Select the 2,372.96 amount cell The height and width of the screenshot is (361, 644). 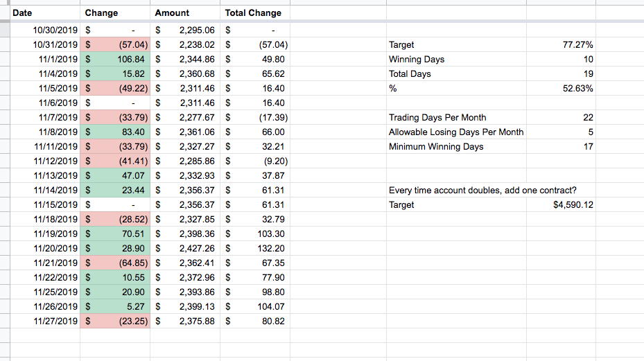coord(185,278)
